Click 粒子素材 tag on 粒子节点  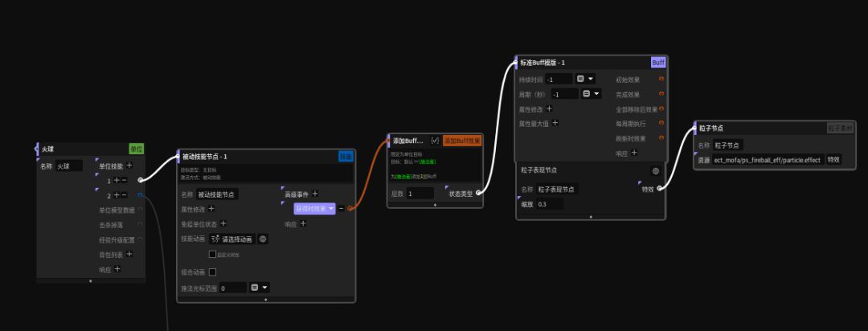coord(841,128)
